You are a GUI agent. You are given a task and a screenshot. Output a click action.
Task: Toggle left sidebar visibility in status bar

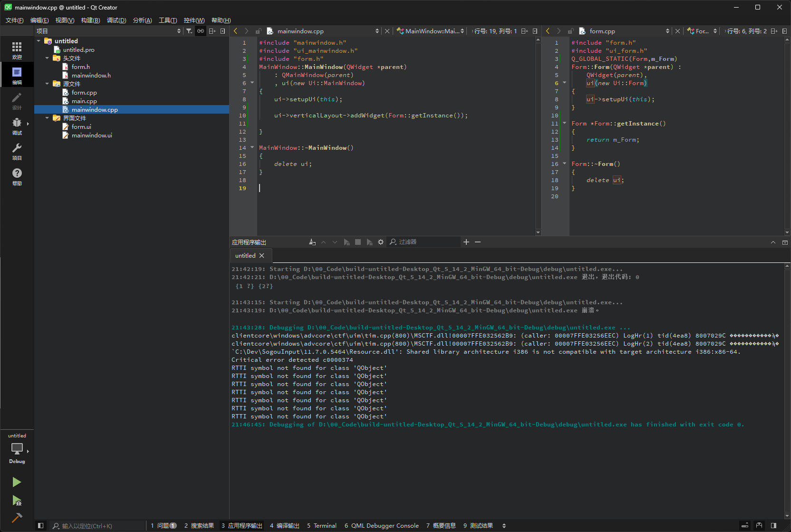40,525
